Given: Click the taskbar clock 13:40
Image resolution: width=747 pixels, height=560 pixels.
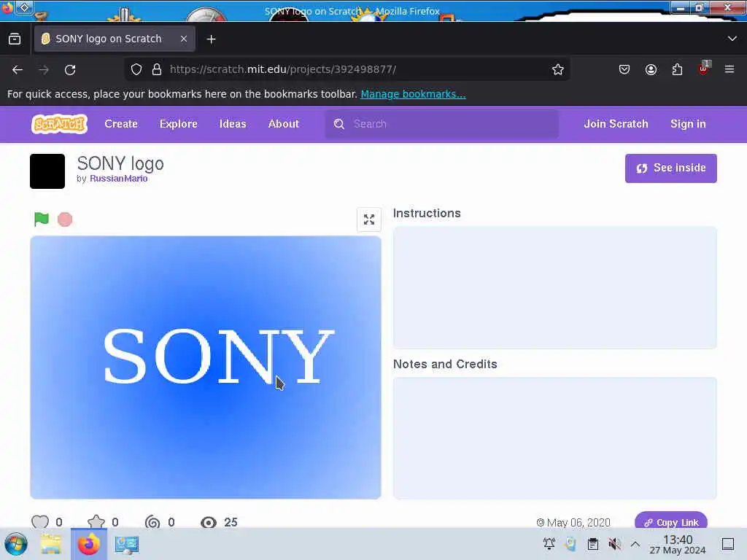Looking at the screenshot, I should pos(678,544).
